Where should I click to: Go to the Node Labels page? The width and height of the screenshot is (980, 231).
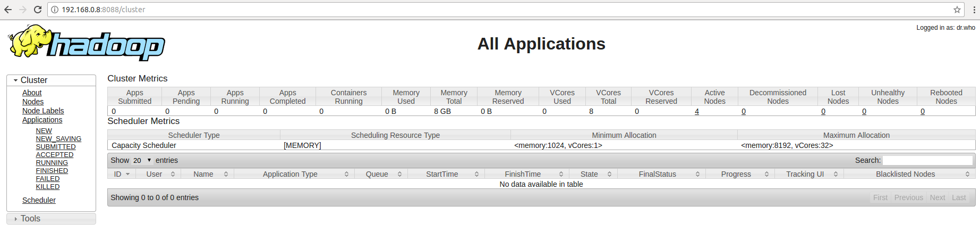(43, 111)
